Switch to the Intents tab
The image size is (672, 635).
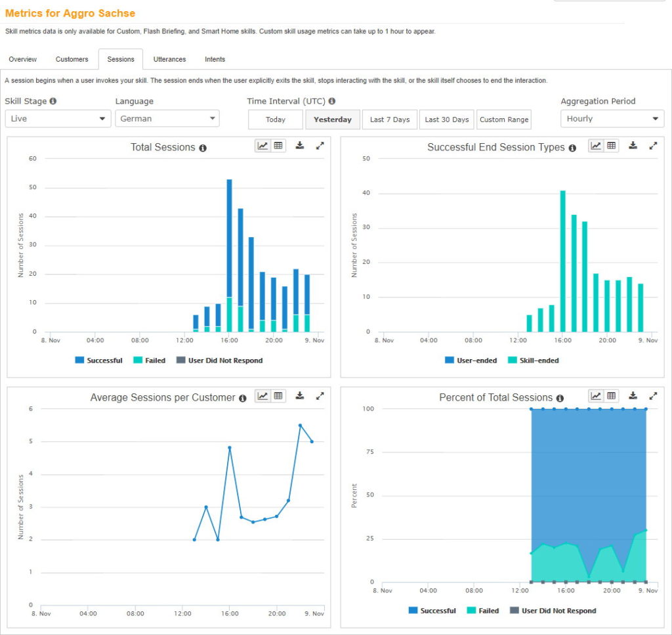click(x=215, y=59)
